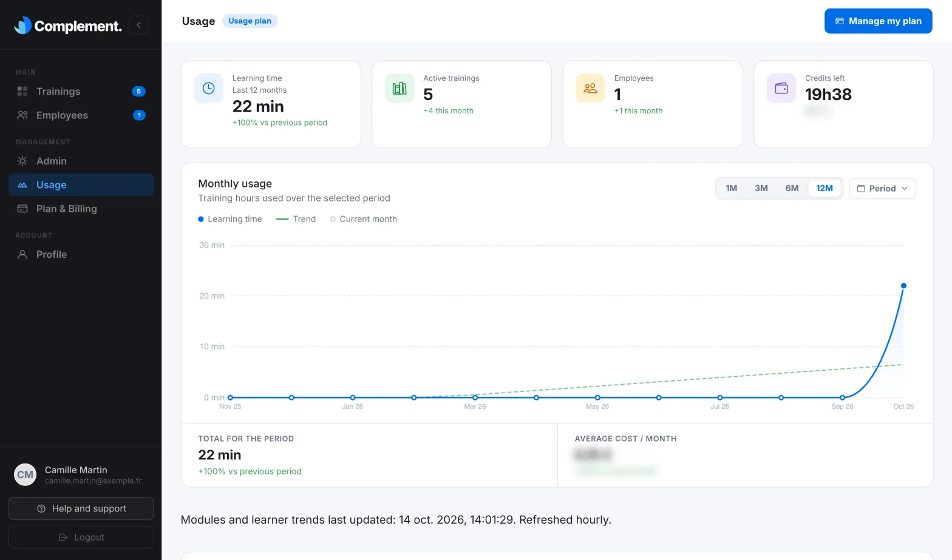Navigate to Plan & Billing

[81, 209]
